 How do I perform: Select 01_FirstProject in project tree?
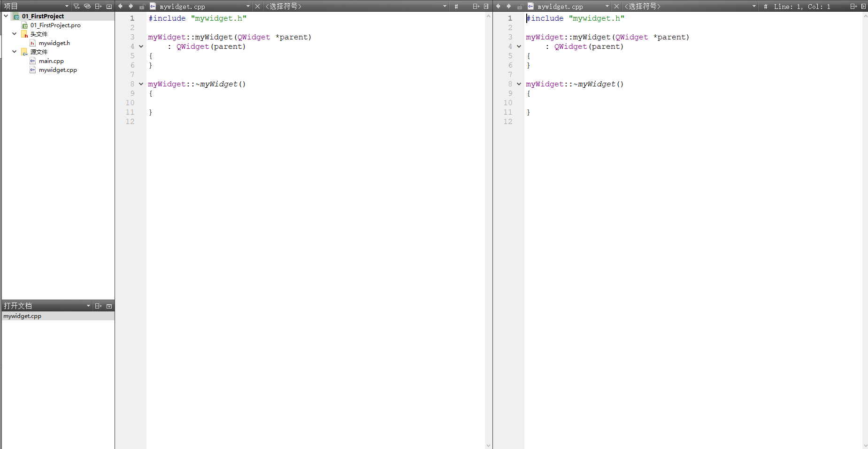point(43,16)
